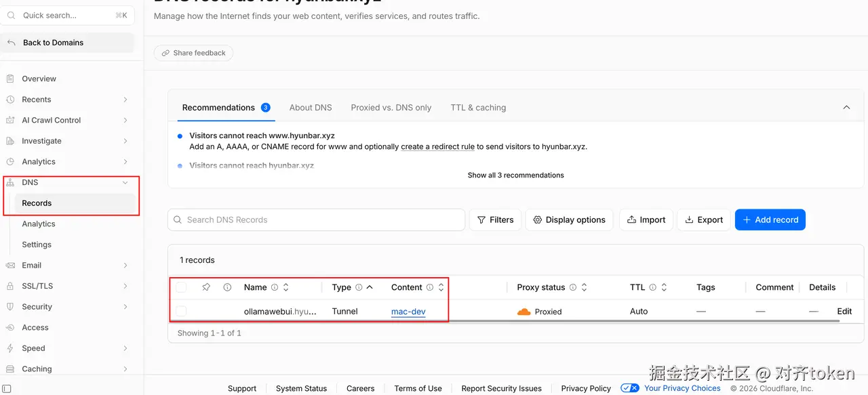
Task: Switch to the About DNS tab
Action: [x=311, y=108]
